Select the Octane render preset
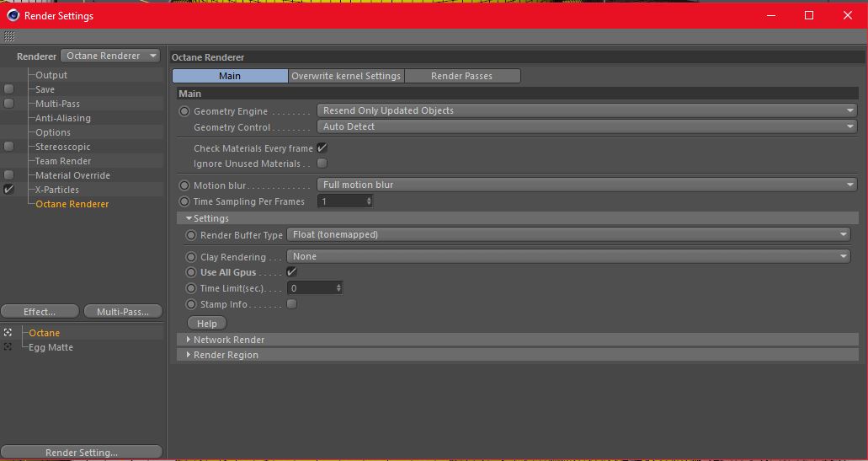 coord(45,333)
